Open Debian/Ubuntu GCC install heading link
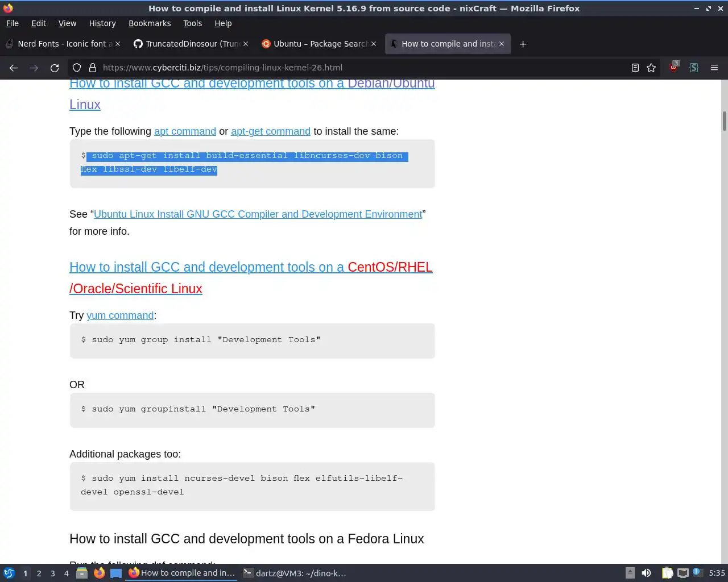The height and width of the screenshot is (582, 728). tap(252, 94)
